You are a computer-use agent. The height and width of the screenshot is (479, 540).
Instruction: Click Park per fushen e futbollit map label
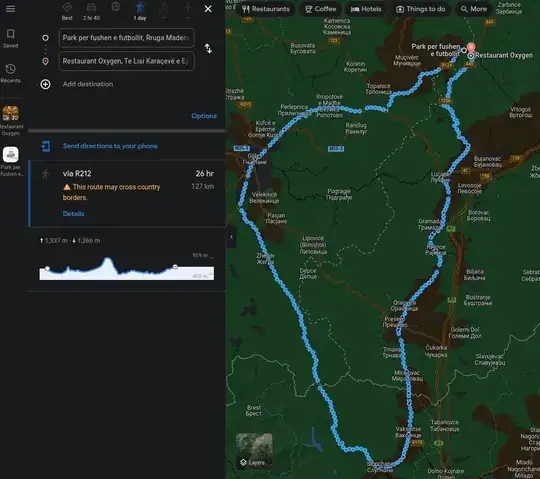tap(436, 50)
